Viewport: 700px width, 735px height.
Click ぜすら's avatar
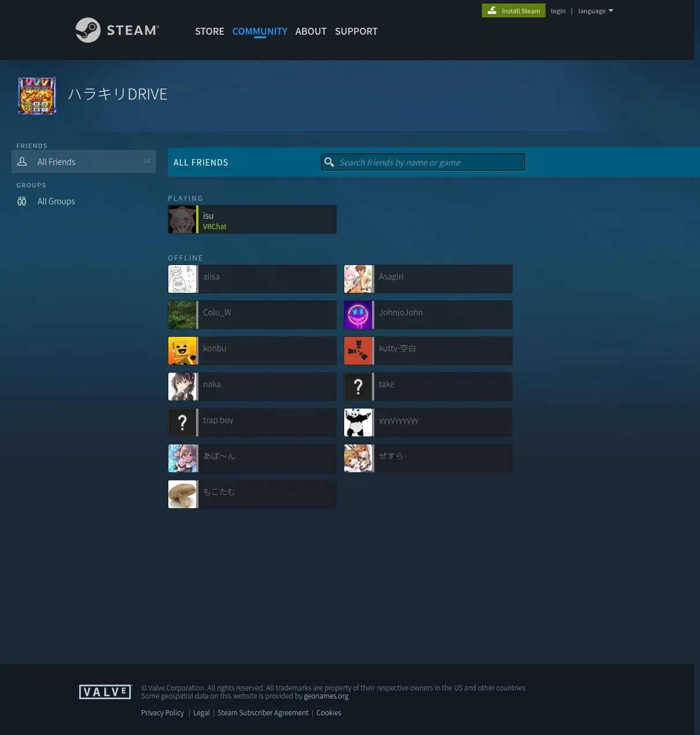coord(358,458)
